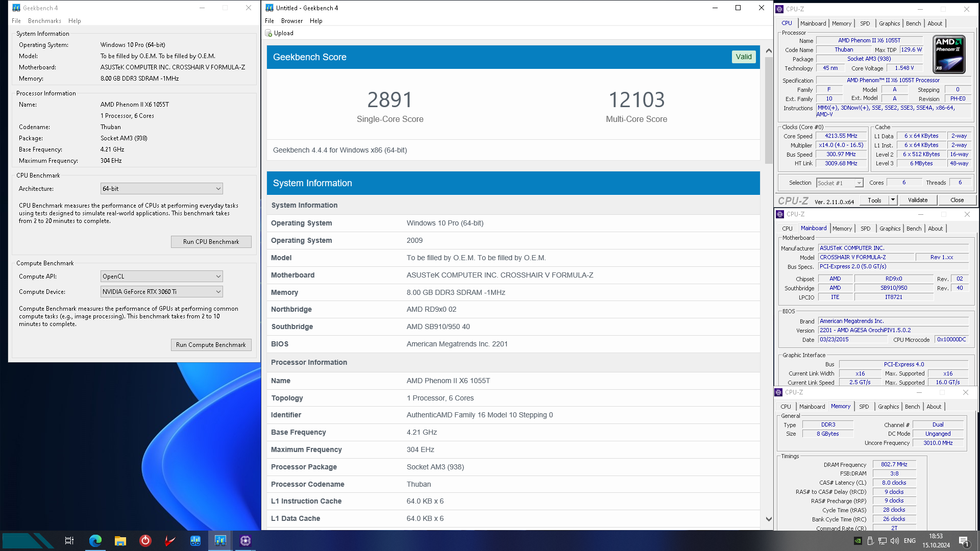
Task: Open the Architecture 64-bit dropdown
Action: 162,189
